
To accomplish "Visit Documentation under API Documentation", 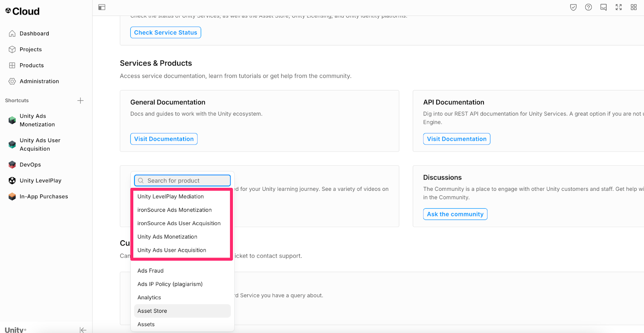I will (x=457, y=139).
